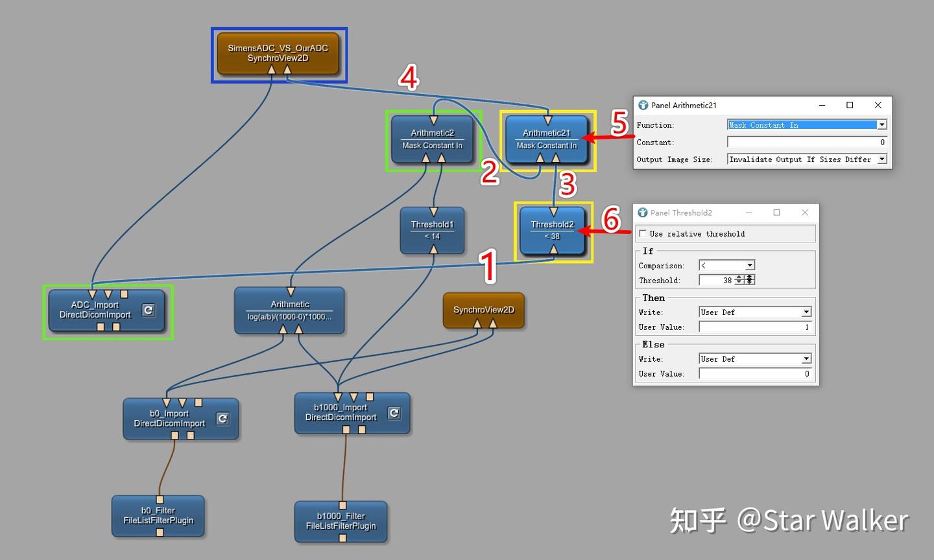Select the SynchroView2D viewer module
Screen dimensions: 934x560
click(x=484, y=310)
